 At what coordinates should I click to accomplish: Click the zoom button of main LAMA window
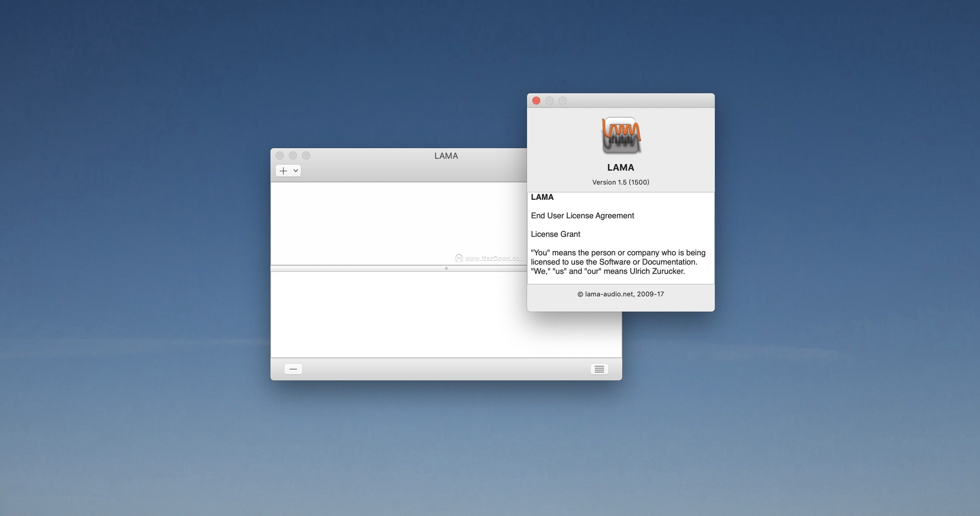[306, 155]
